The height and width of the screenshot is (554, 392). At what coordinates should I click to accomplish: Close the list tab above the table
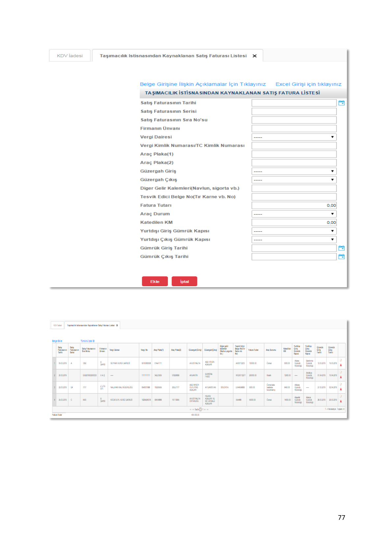(x=117, y=325)
